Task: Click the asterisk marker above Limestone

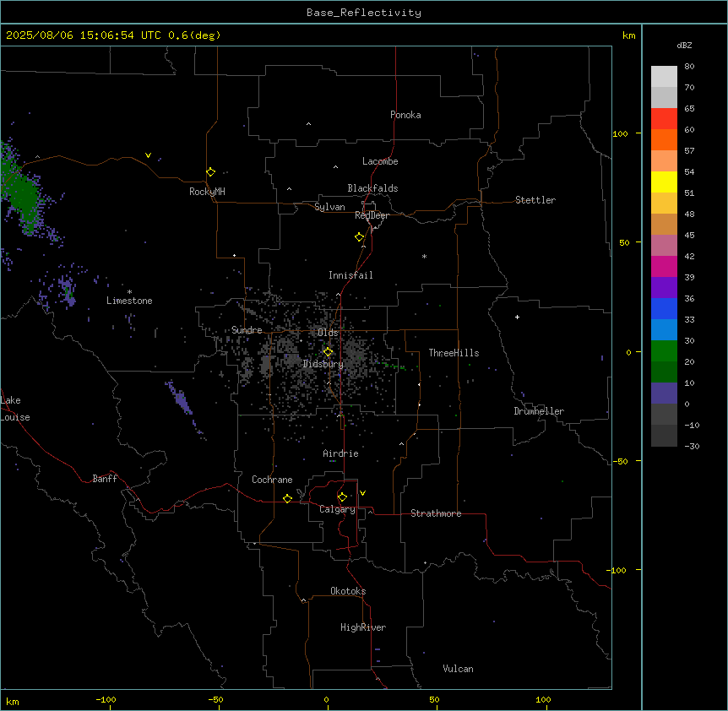Action: [x=129, y=292]
